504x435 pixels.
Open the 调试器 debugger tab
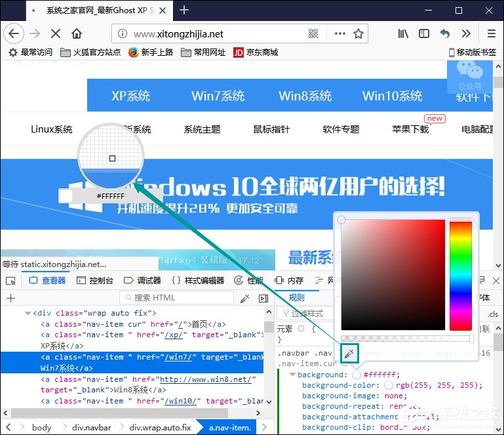coord(142,281)
